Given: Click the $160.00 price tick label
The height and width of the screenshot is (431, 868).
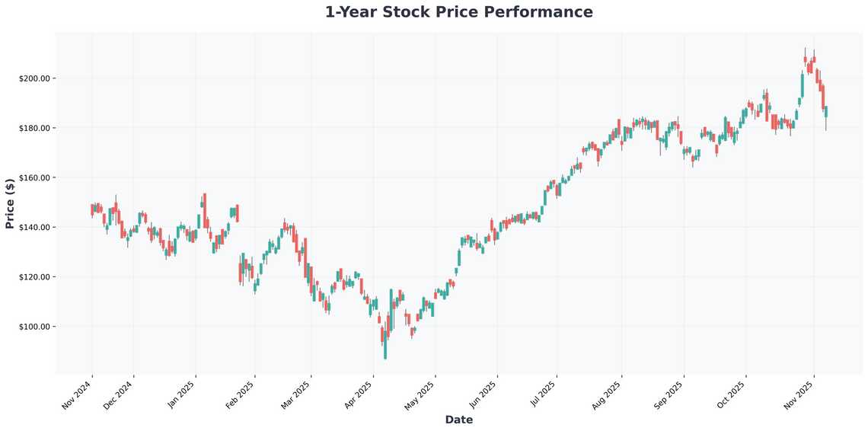Looking at the screenshot, I should pos(34,177).
